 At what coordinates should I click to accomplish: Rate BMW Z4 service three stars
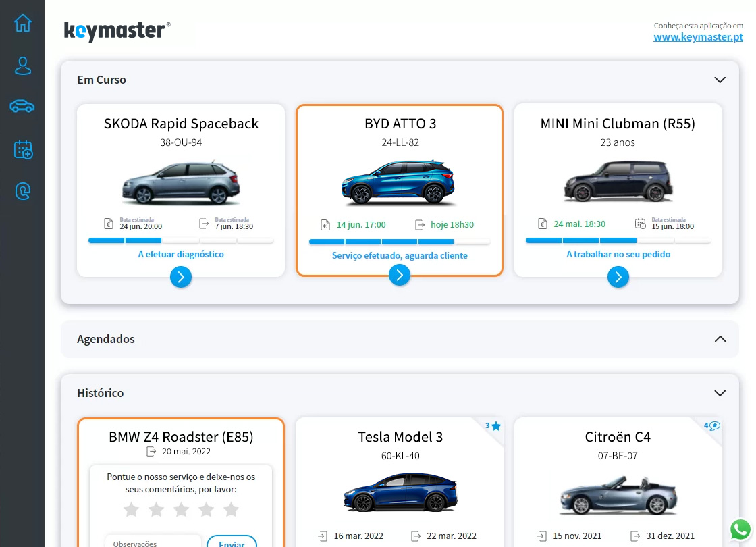pyautogui.click(x=182, y=509)
